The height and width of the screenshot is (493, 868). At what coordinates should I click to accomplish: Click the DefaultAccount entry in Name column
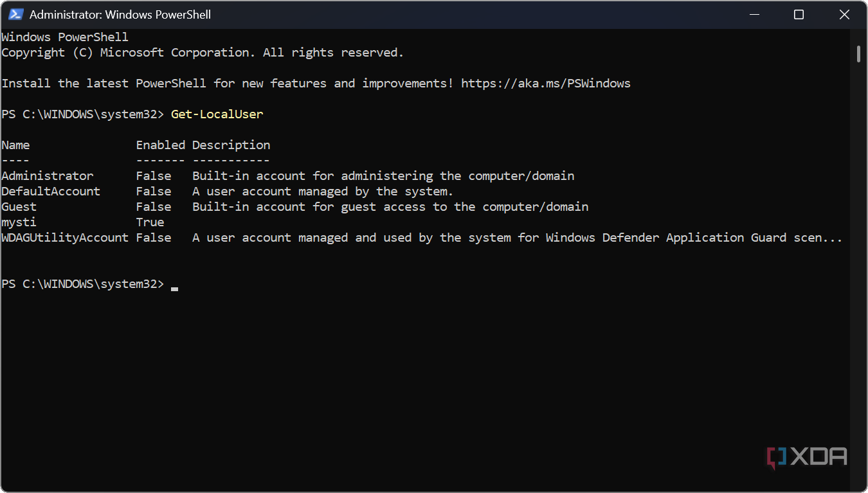[x=51, y=192]
